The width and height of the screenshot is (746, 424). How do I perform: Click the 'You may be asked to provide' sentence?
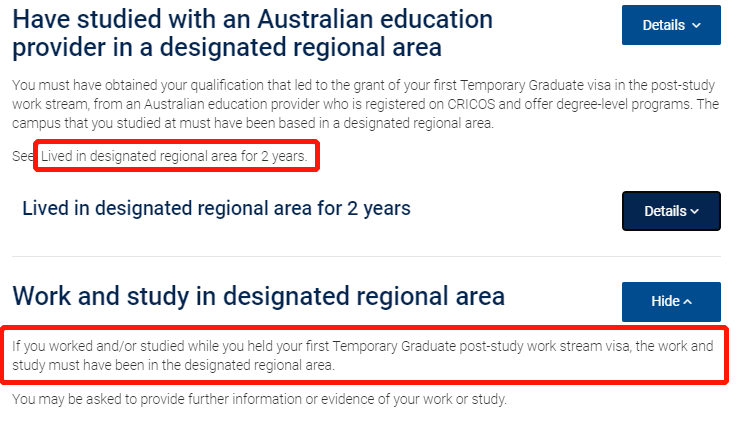coord(259,399)
